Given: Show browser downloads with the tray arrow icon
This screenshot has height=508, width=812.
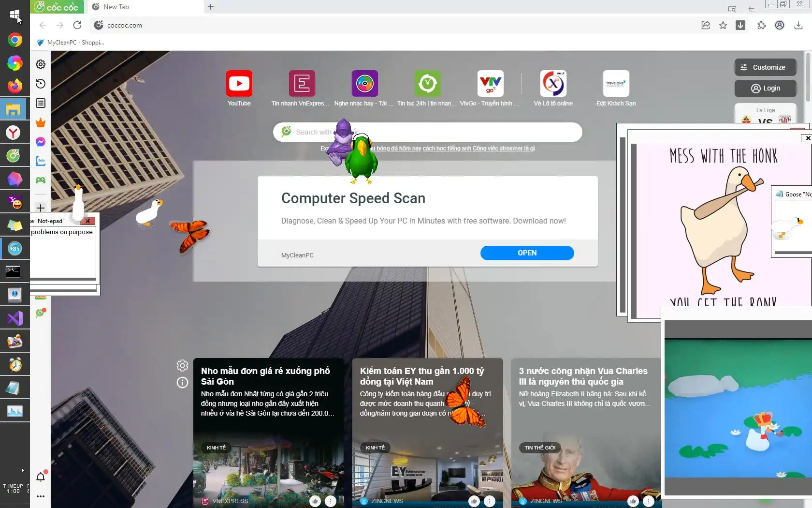Looking at the screenshot, I should [x=798, y=25].
